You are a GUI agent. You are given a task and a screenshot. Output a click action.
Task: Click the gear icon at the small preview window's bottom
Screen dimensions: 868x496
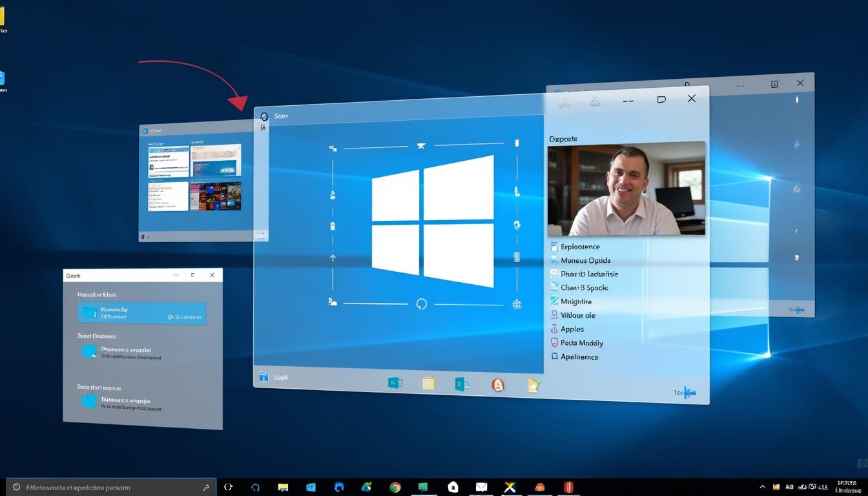point(143,237)
